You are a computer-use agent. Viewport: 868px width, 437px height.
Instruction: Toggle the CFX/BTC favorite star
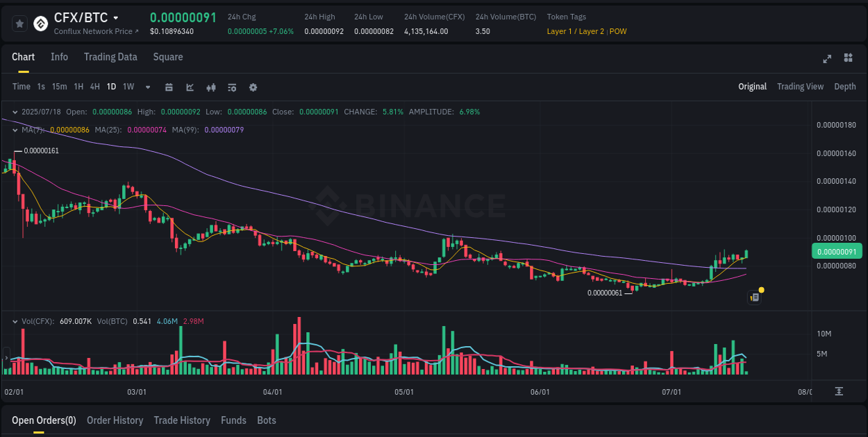pos(19,23)
